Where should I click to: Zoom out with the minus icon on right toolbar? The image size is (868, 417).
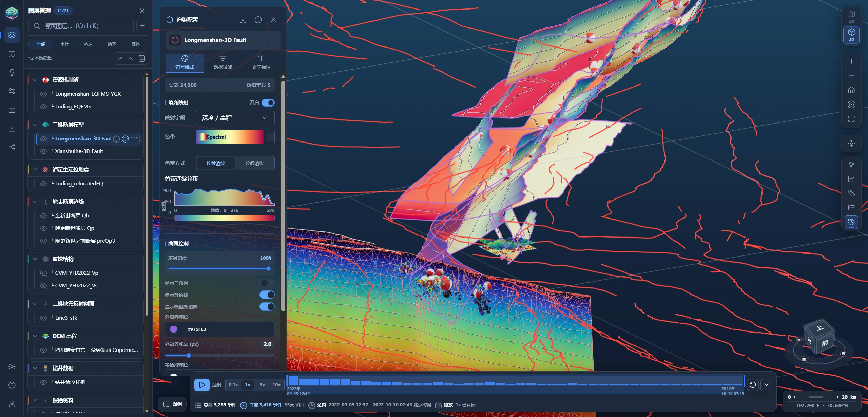851,76
